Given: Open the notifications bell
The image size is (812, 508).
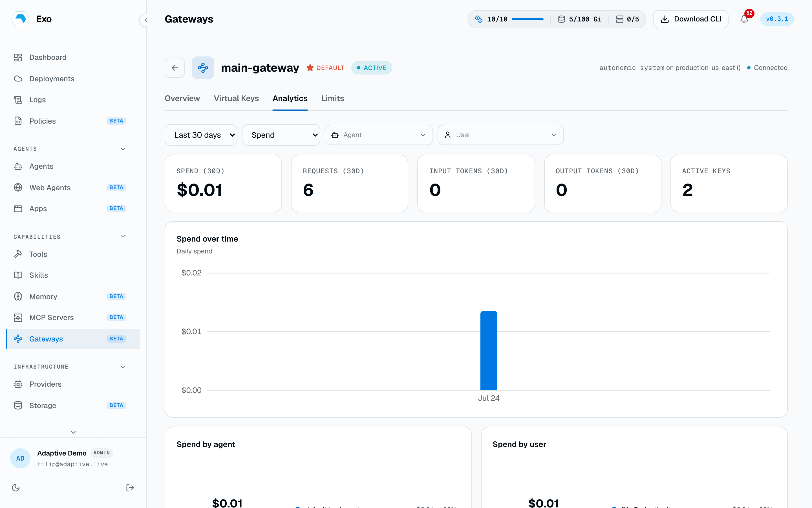Looking at the screenshot, I should coord(744,19).
